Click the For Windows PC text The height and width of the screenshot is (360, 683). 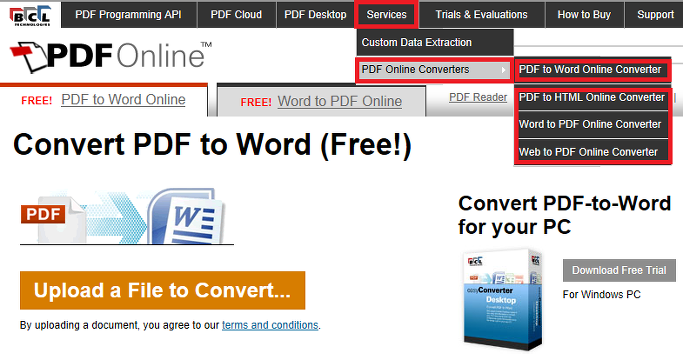(x=602, y=295)
